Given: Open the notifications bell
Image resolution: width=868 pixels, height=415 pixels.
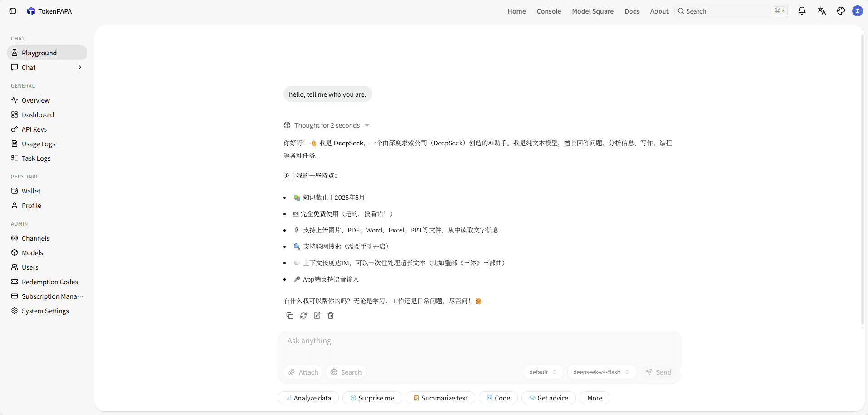Looking at the screenshot, I should pos(802,11).
